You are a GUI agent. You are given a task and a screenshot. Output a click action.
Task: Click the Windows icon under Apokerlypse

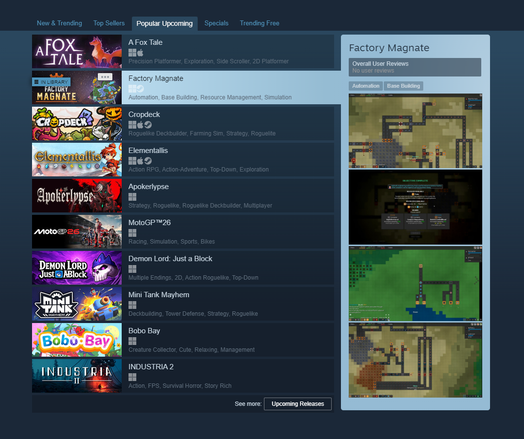coord(132,197)
